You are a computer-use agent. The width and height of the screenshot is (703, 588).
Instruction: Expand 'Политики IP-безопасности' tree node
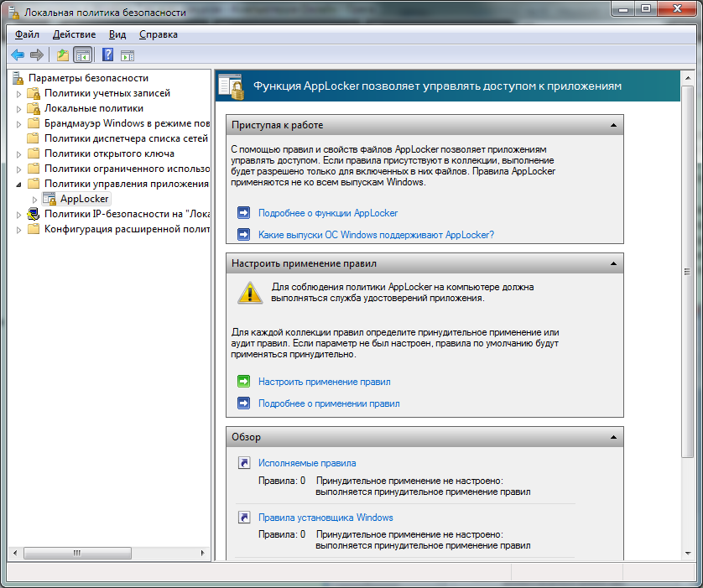tap(18, 215)
